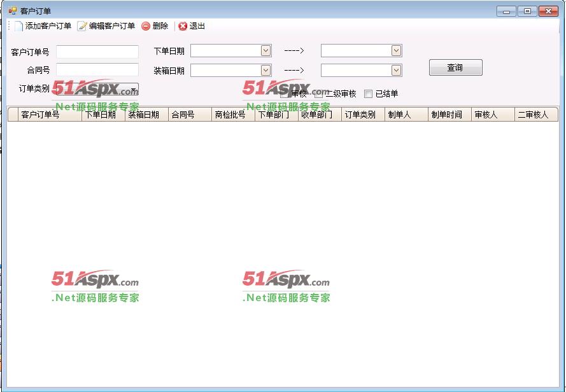Open 下单日期 start date dropdown

[265, 50]
